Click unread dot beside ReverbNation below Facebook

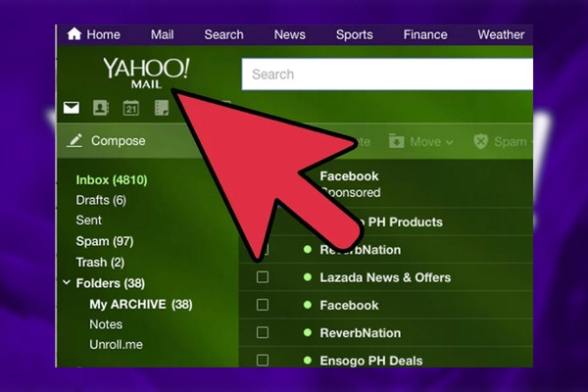308,333
